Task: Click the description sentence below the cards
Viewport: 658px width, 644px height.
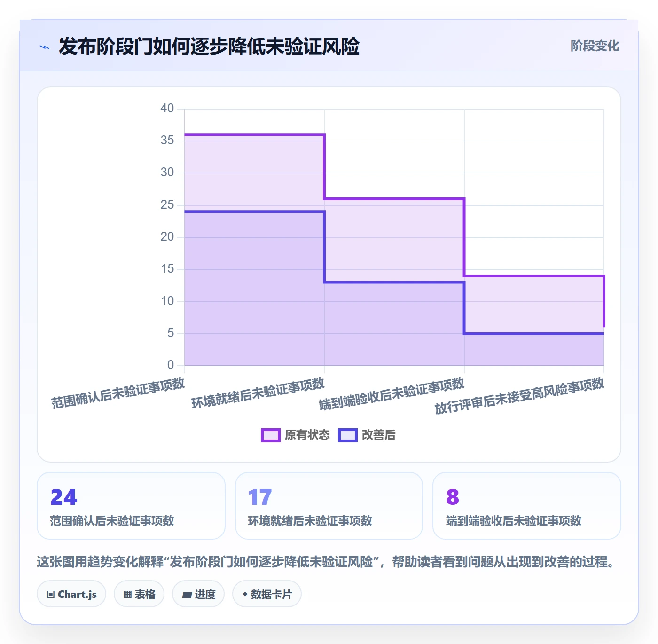Action: coord(325,562)
